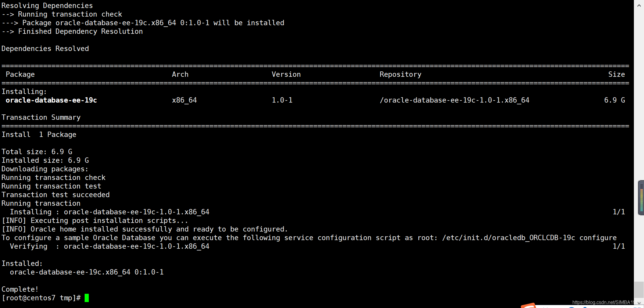The image size is (644, 308).
Task: Click the 'Verifying' line package name
Action: tap(137, 246)
